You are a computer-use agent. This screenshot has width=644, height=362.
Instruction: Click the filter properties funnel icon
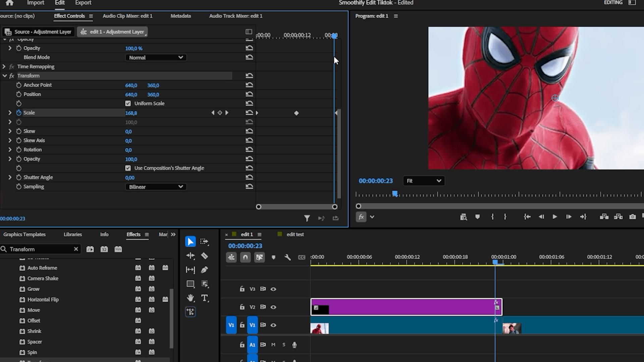tap(307, 219)
